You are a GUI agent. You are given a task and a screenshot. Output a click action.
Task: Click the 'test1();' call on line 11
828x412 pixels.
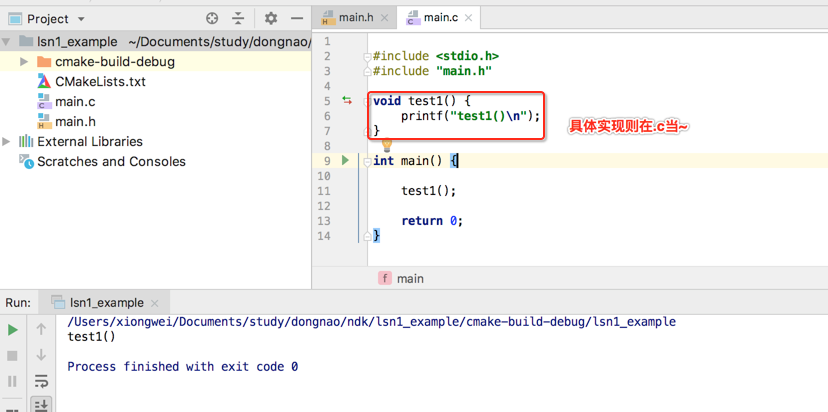click(428, 191)
